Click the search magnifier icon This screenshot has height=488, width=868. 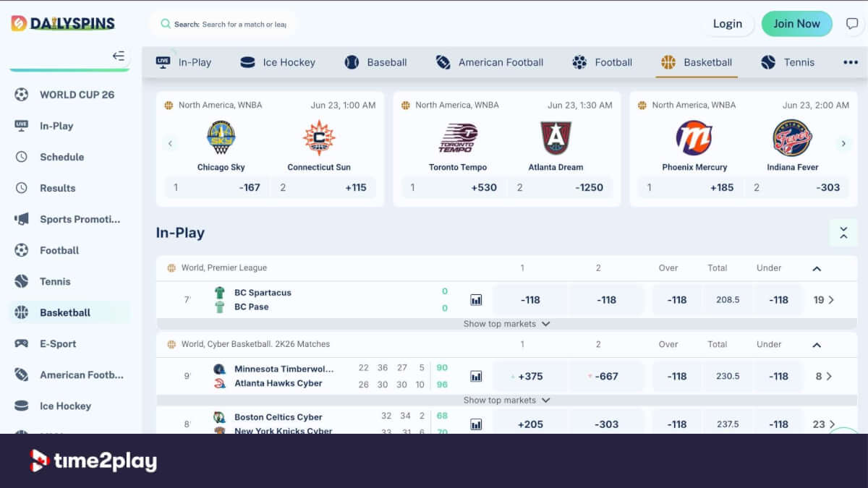pos(166,24)
